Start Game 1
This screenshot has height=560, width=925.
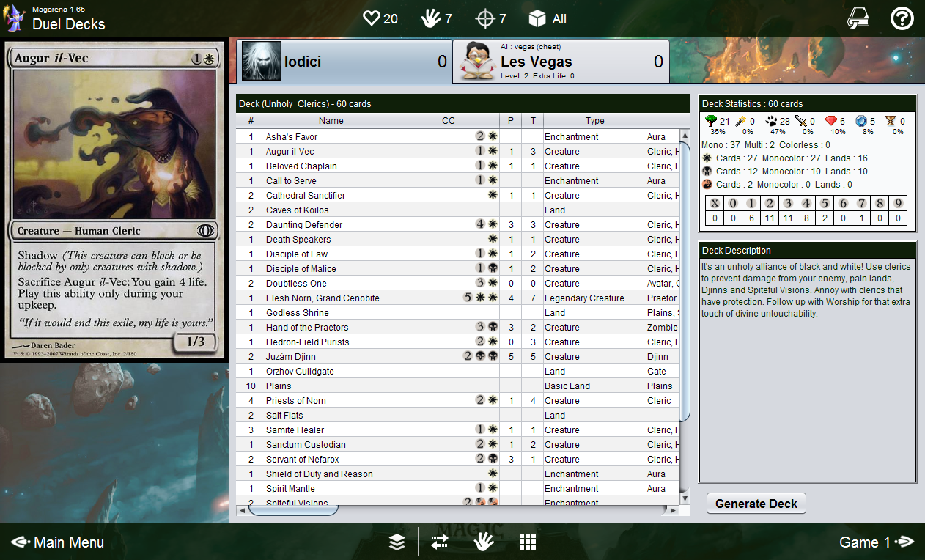(877, 542)
